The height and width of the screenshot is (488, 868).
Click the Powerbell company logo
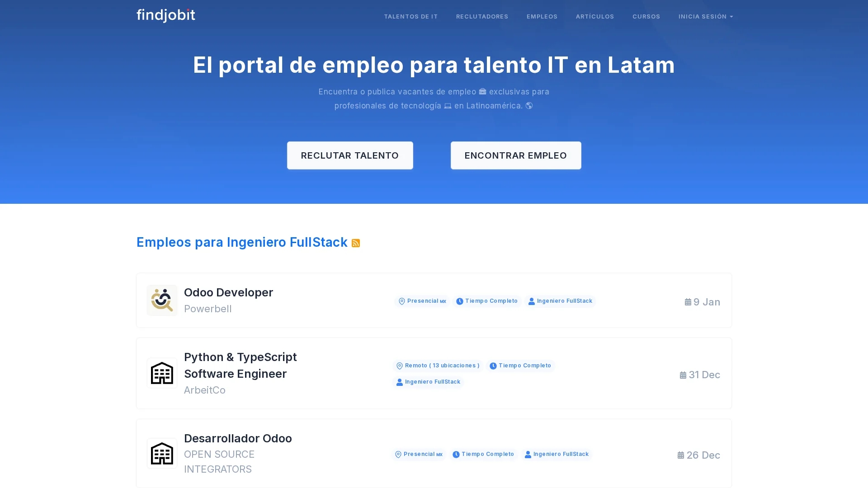pyautogui.click(x=162, y=300)
